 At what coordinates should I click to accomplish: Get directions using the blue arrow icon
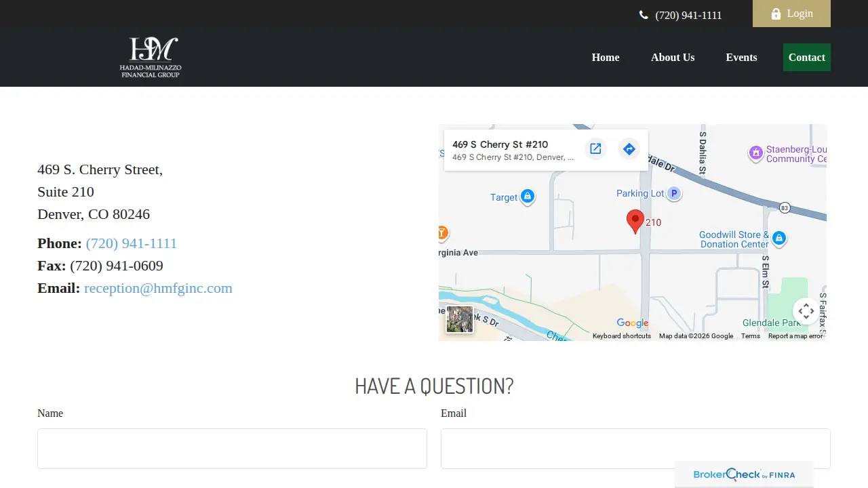click(629, 149)
